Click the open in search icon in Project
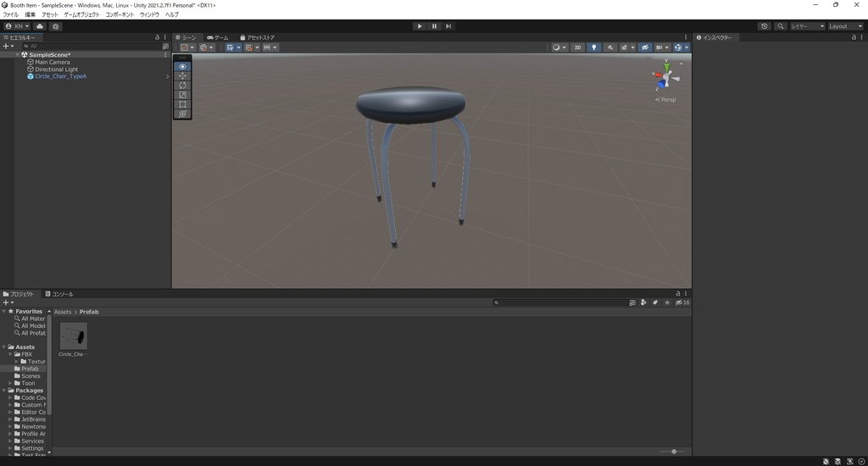 point(632,302)
